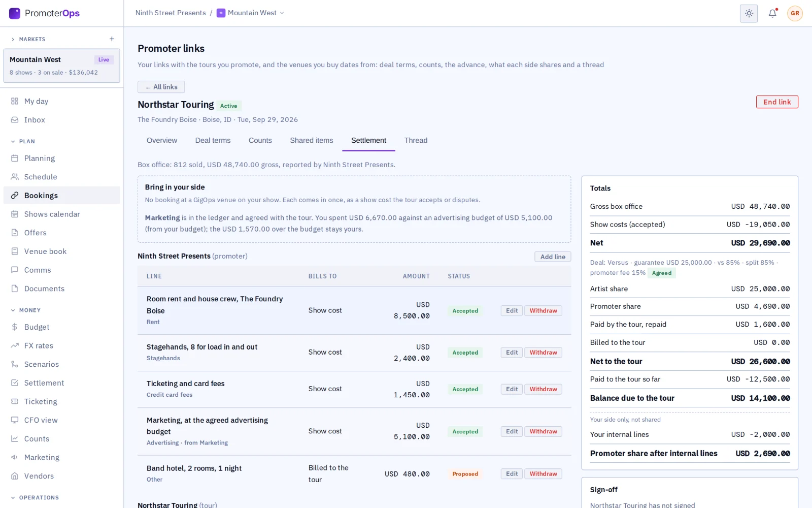Click the Offers document icon
This screenshot has height=508, width=812.
(x=15, y=233)
